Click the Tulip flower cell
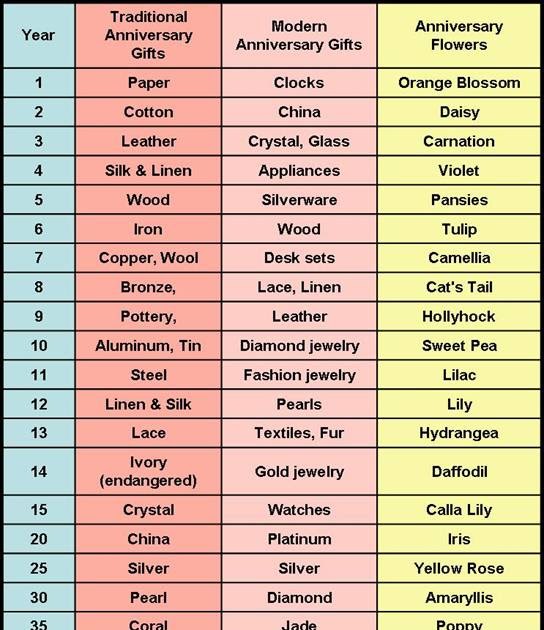 459,229
